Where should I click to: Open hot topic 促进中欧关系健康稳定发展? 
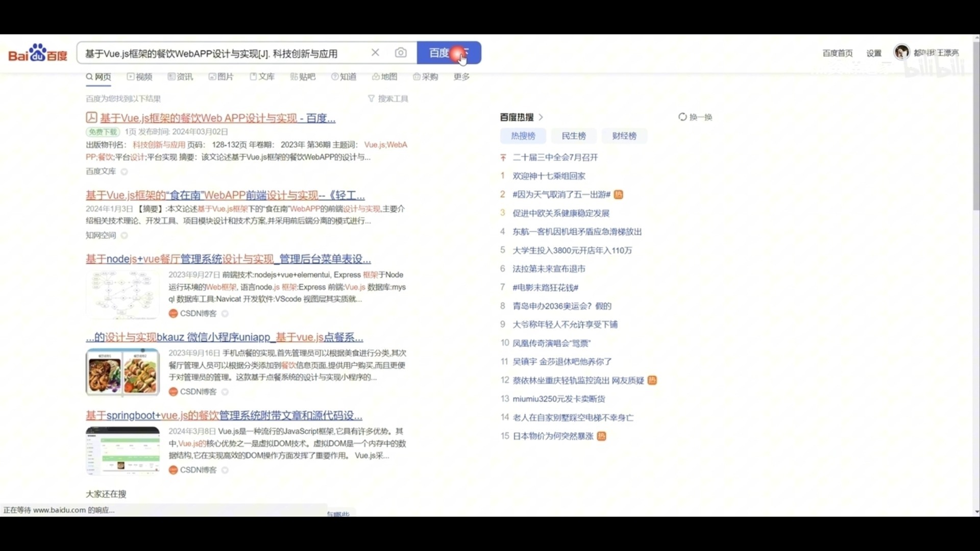pyautogui.click(x=561, y=213)
